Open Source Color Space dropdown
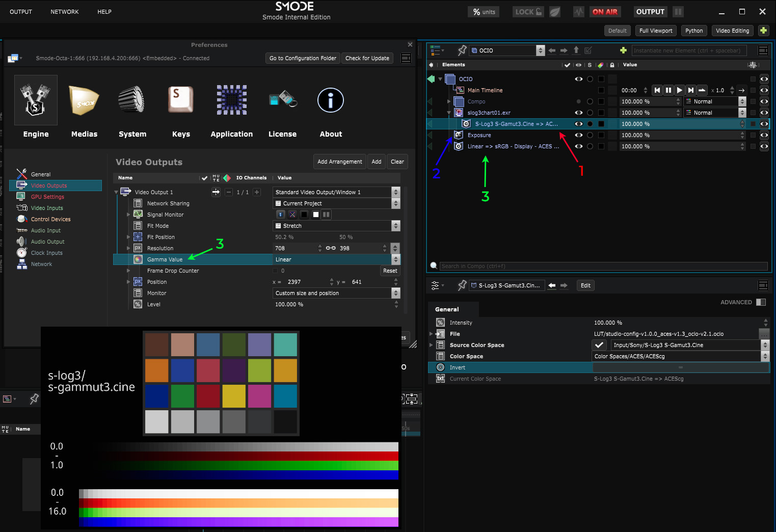The height and width of the screenshot is (532, 776). pyautogui.click(x=690, y=345)
